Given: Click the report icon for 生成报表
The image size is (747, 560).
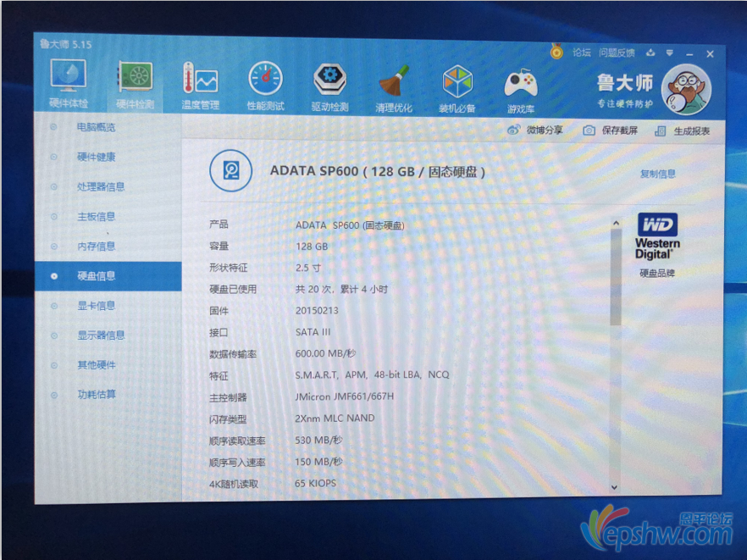Looking at the screenshot, I should pos(661,131).
